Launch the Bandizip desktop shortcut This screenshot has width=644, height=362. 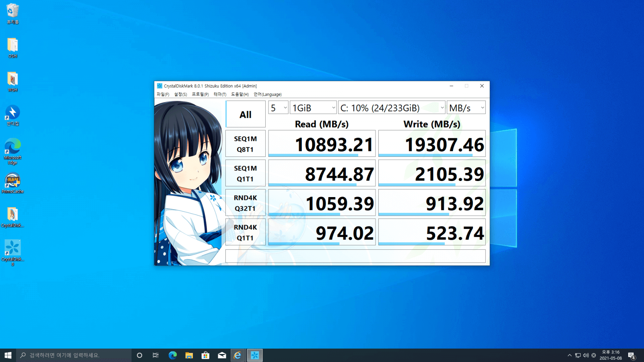tap(12, 115)
